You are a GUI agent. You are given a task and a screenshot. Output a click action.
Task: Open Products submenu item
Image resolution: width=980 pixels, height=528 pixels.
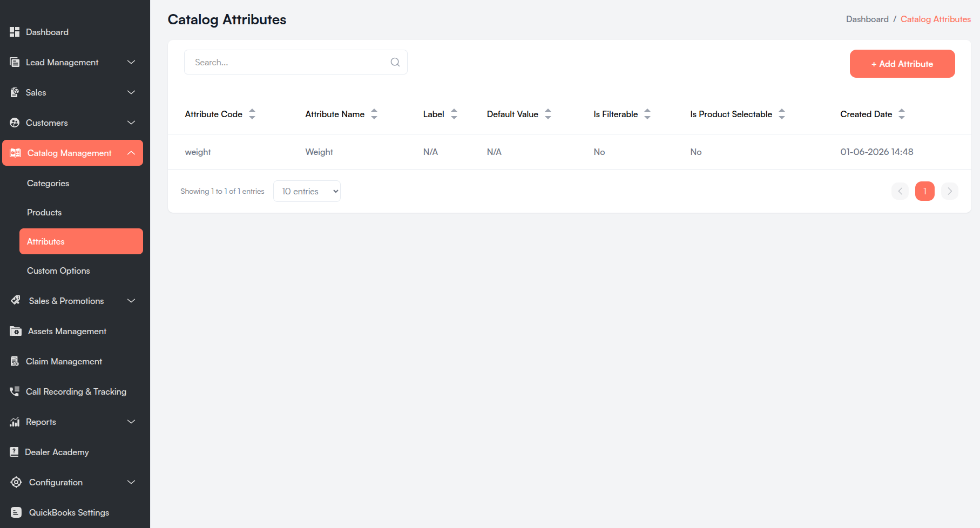(x=44, y=212)
